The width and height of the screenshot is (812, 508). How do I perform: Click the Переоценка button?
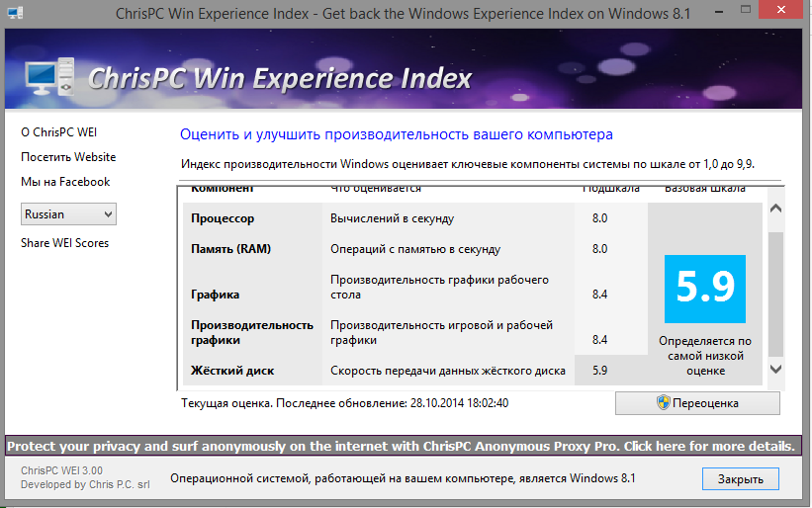697,403
